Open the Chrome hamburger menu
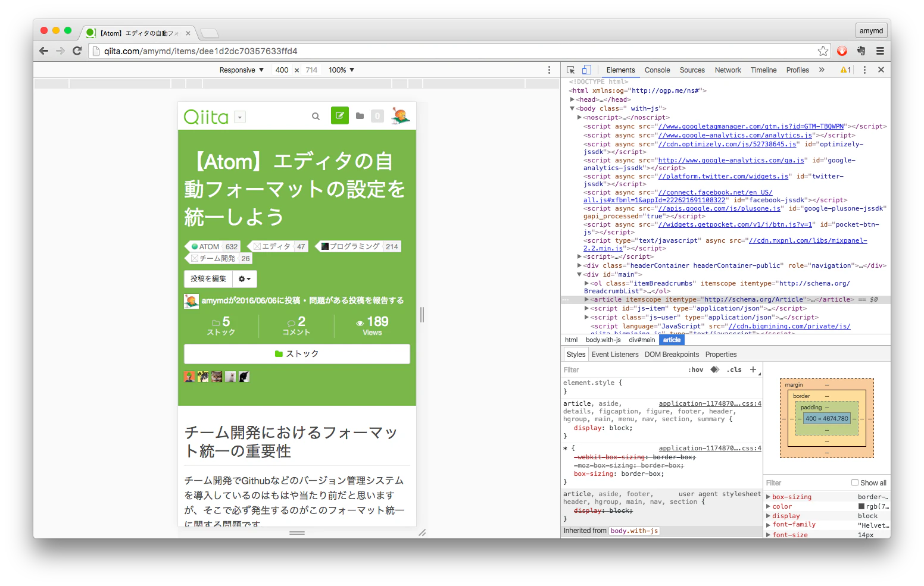Viewport: 924px width, 586px height. (x=880, y=51)
